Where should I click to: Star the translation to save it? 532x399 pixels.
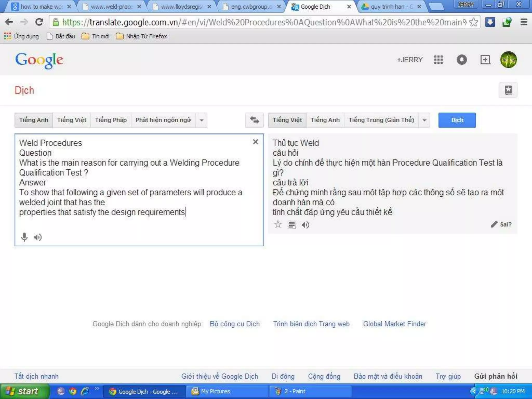coord(278,224)
